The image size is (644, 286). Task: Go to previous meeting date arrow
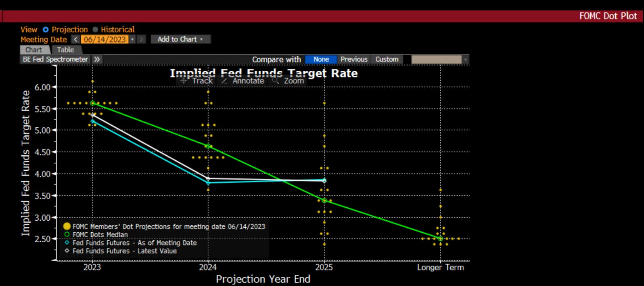click(x=75, y=40)
